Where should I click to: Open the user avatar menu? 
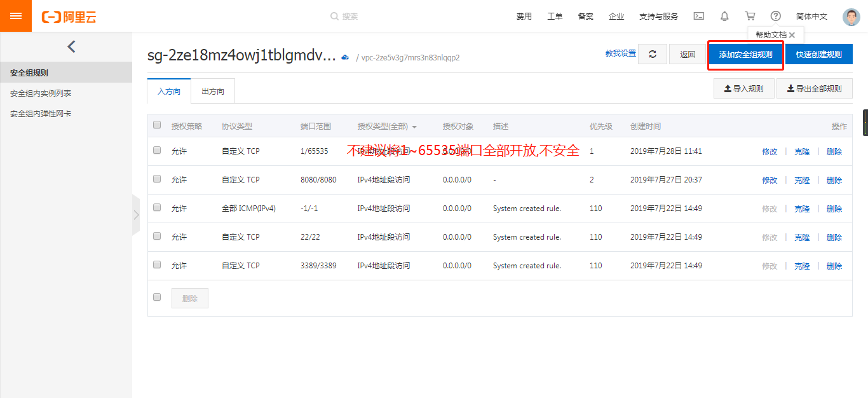click(x=851, y=17)
